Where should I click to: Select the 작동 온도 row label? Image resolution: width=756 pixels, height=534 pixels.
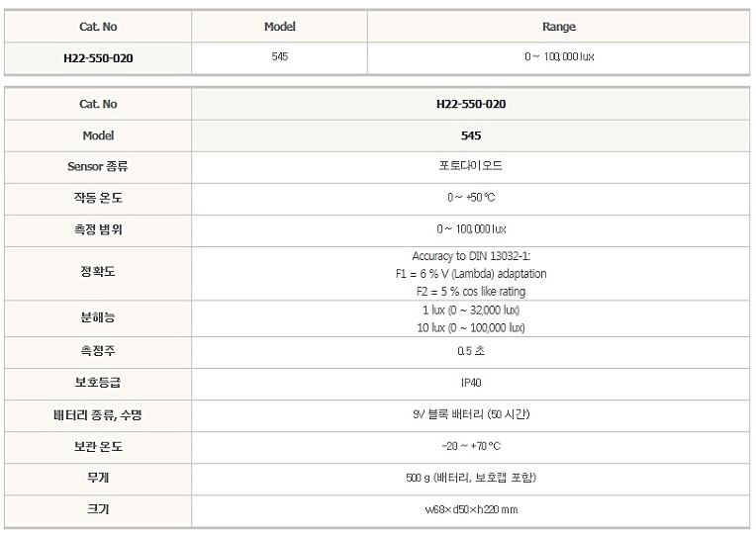[98, 198]
